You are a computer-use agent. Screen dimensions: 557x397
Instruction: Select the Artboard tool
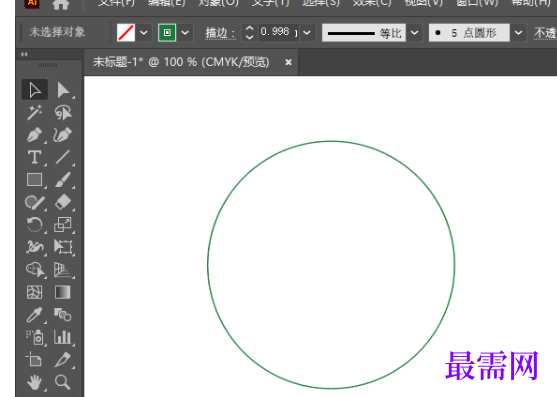(x=34, y=359)
